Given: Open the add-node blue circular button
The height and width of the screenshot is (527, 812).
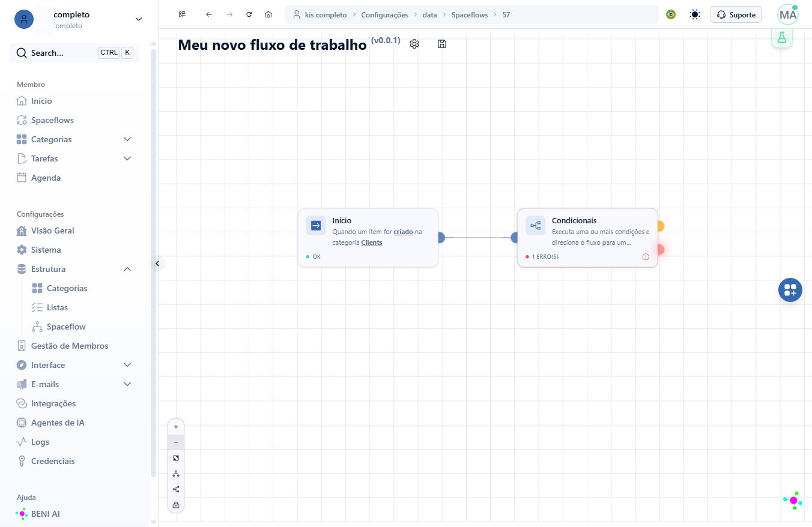Looking at the screenshot, I should (790, 290).
